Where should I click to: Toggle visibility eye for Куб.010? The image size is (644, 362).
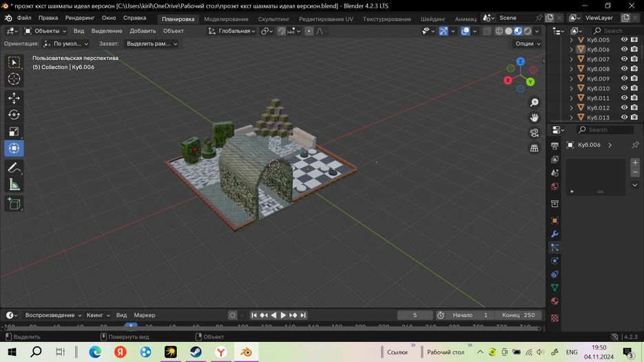tap(624, 88)
